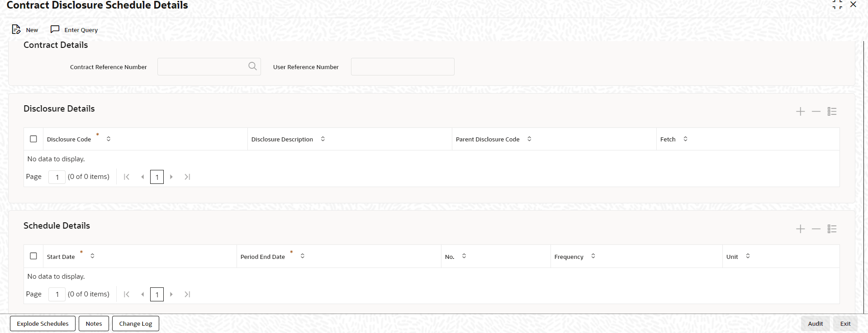The height and width of the screenshot is (333, 868).
Task: Select current page 1 in Disclosure Details pager
Action: [157, 177]
